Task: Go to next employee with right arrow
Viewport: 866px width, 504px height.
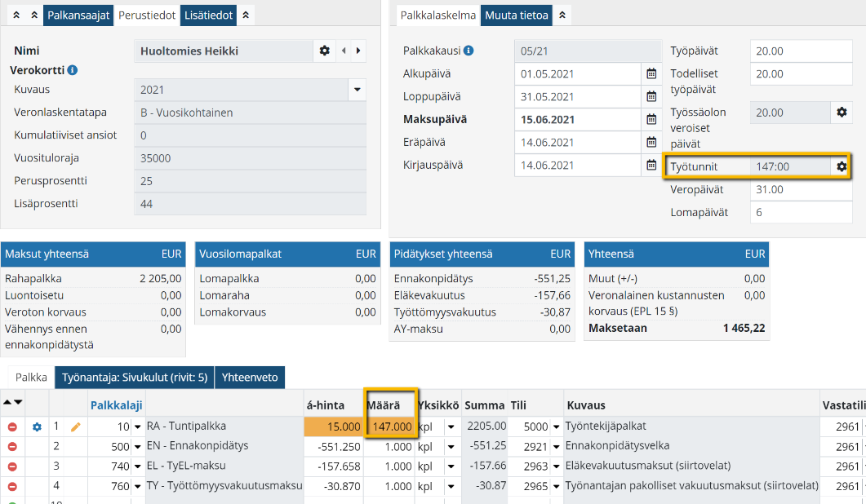Action: coord(358,51)
